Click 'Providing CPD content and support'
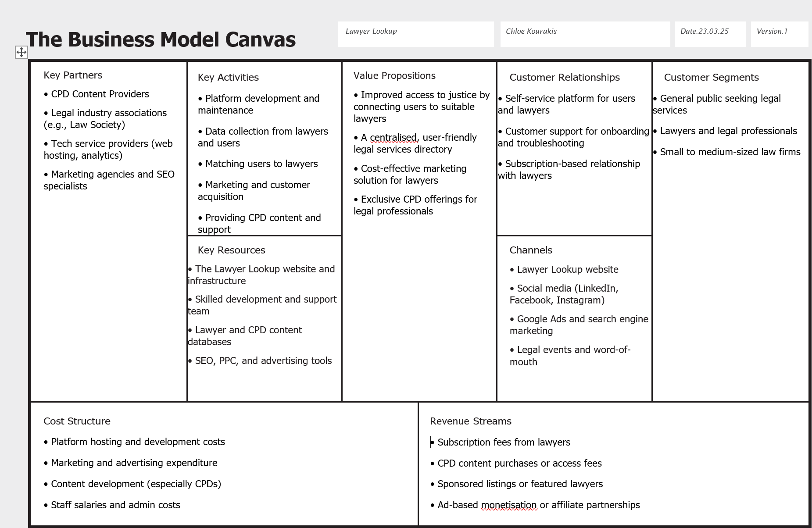Image resolution: width=812 pixels, height=528 pixels. [259, 224]
